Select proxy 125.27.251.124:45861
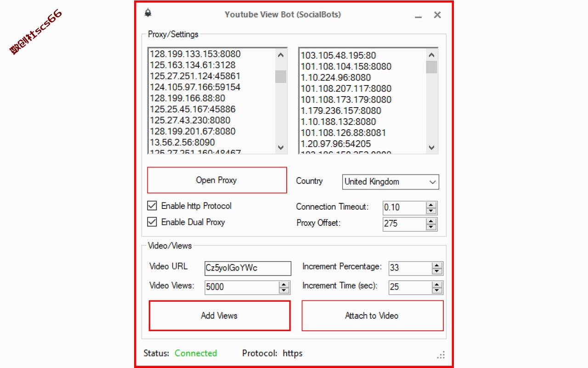 tap(195, 76)
